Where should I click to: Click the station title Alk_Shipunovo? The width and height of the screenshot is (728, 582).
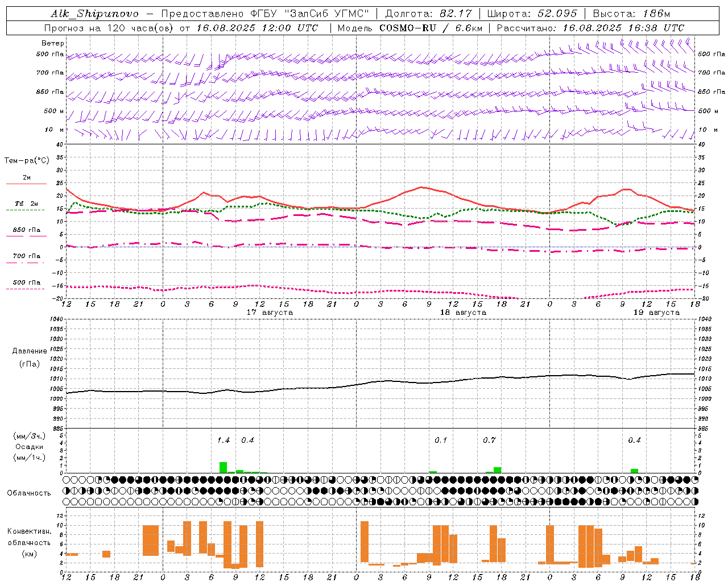94,14
